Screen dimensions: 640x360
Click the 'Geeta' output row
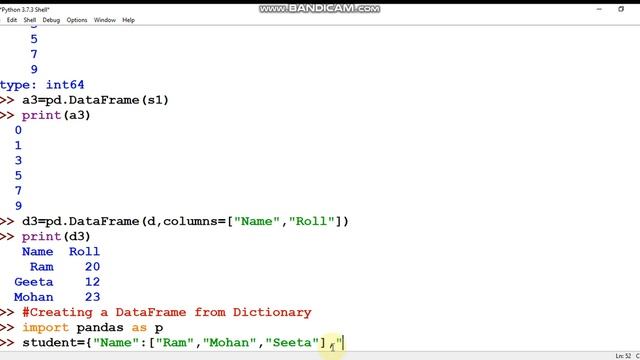coord(33,282)
